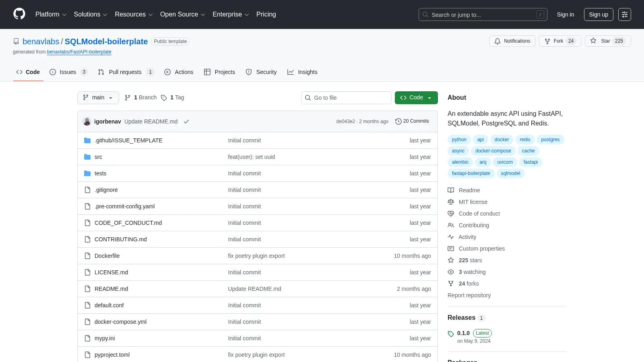This screenshot has width=644, height=362.
Task: Click the Dockerfile file icon
Action: pos(87,256)
